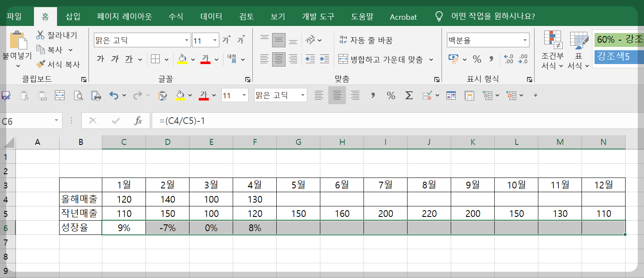Select column C header
644x278 pixels.
tap(124, 142)
